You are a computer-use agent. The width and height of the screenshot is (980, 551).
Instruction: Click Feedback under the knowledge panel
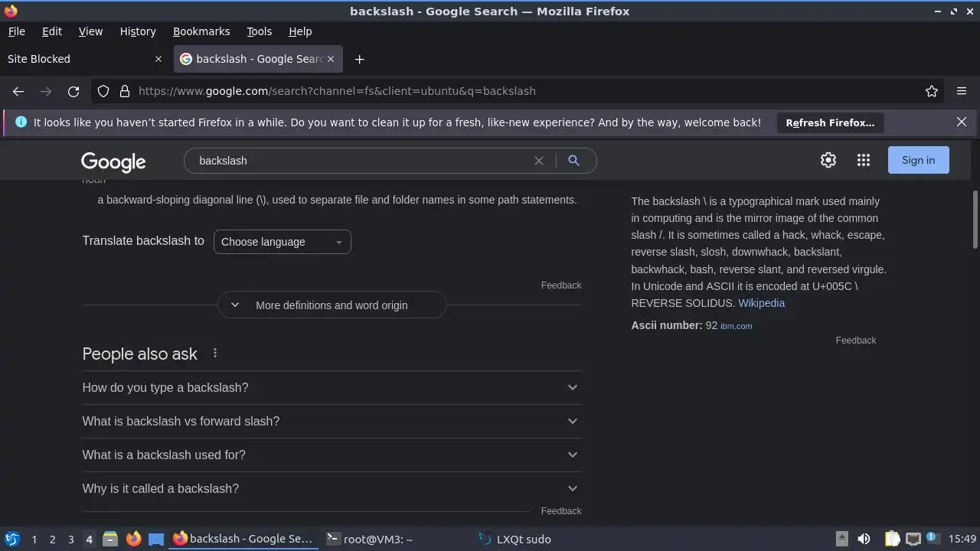(855, 341)
